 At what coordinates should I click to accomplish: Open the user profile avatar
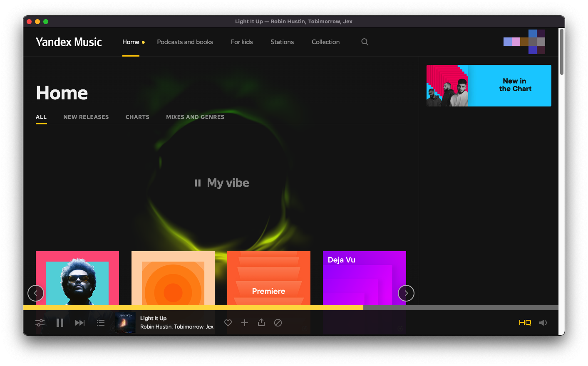tap(524, 42)
